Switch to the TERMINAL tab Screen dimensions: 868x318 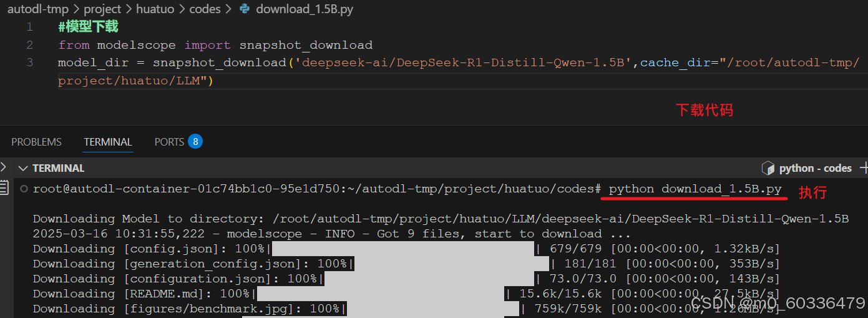[x=108, y=142]
